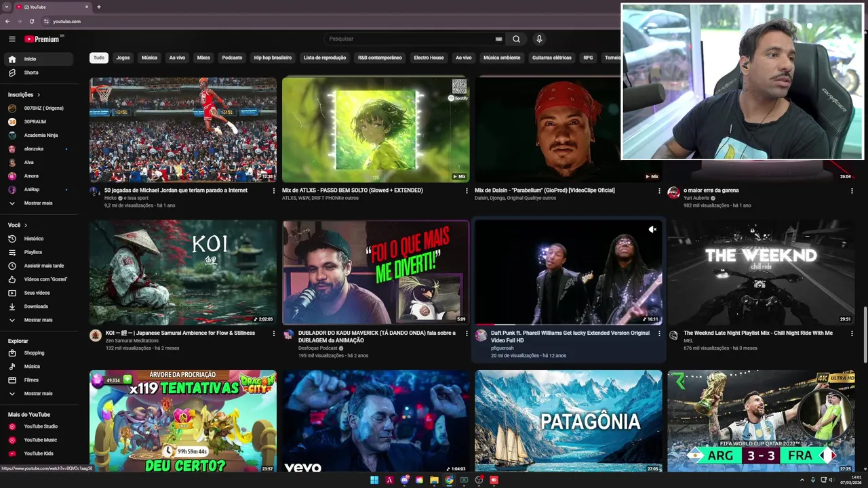Open Playlists in the sidebar
Screen dimensions: 868x488
(x=39, y=252)
